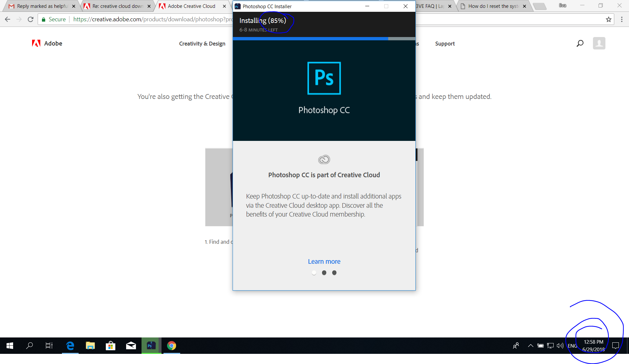This screenshot has height=364, width=629.
Task: Switch to Reply marked as helpful Gmail tab
Action: (42, 6)
